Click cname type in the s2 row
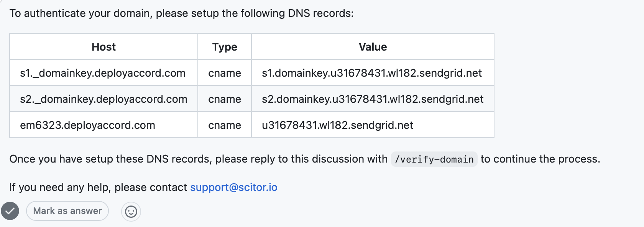This screenshot has width=644, height=227. 225,99
